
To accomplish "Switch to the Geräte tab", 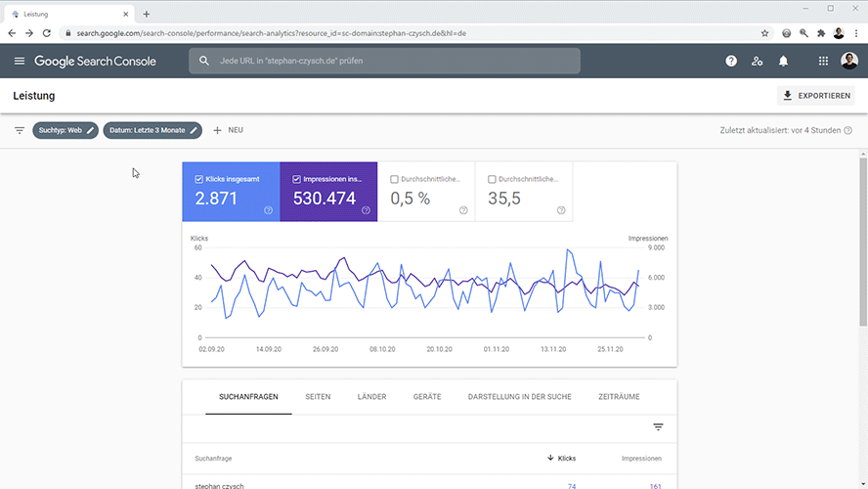I will pos(427,397).
